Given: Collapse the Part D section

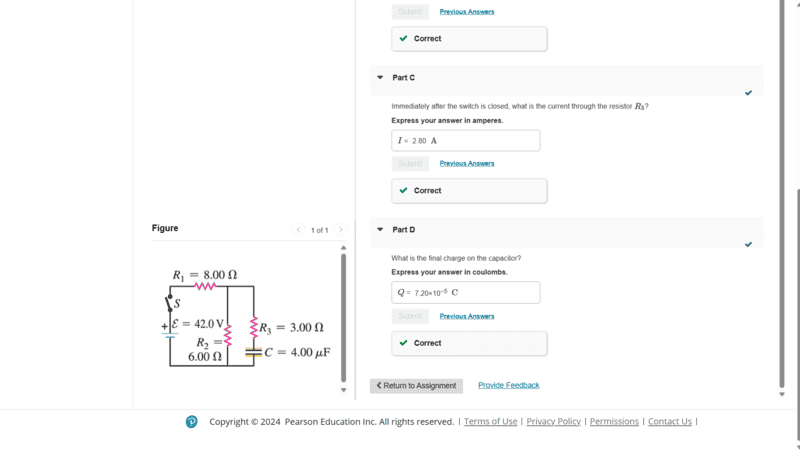Looking at the screenshot, I should 380,230.
